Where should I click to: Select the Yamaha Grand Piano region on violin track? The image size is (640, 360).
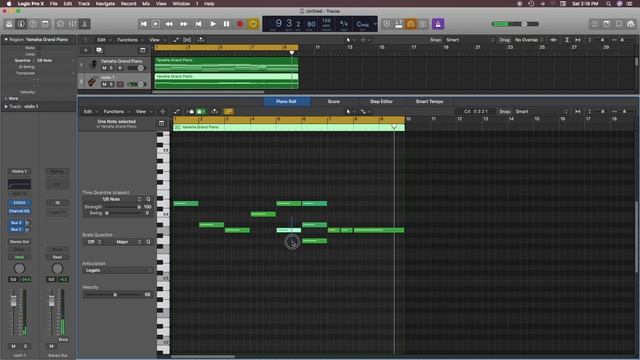(x=227, y=81)
